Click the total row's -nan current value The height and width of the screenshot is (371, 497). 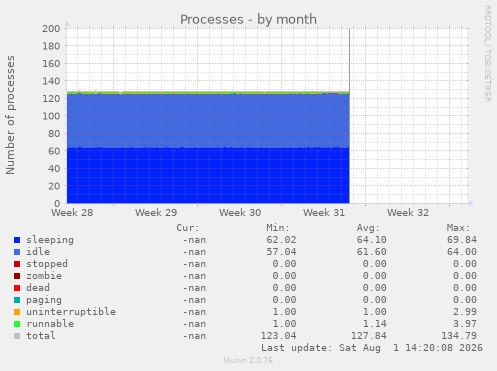[194, 336]
